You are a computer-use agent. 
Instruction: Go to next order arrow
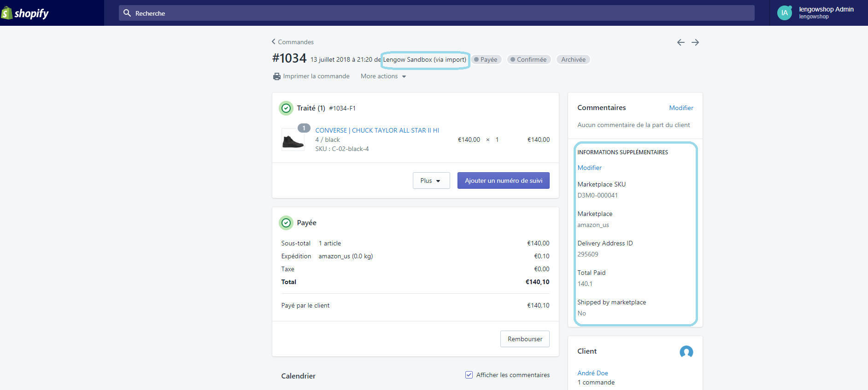pos(695,42)
